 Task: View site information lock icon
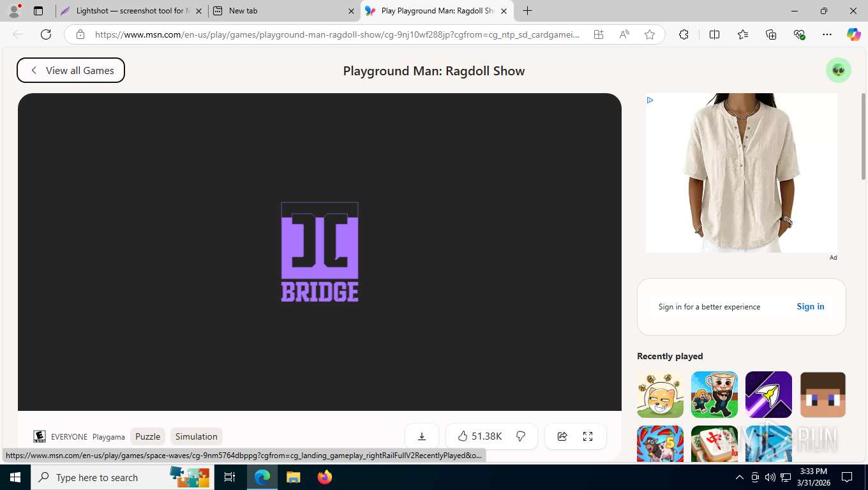click(x=80, y=34)
